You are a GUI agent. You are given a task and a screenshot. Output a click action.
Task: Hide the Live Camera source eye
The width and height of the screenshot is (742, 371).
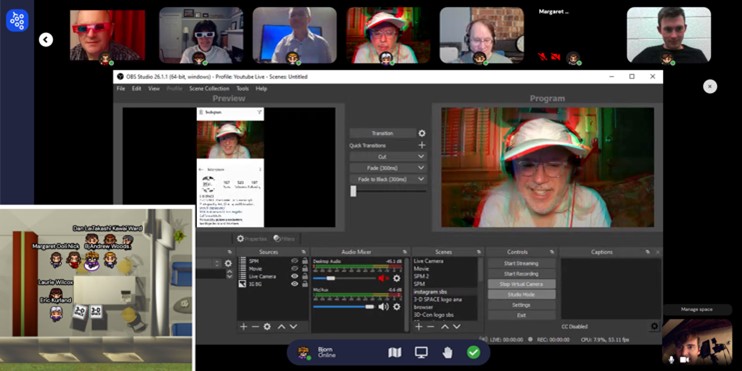tap(295, 276)
